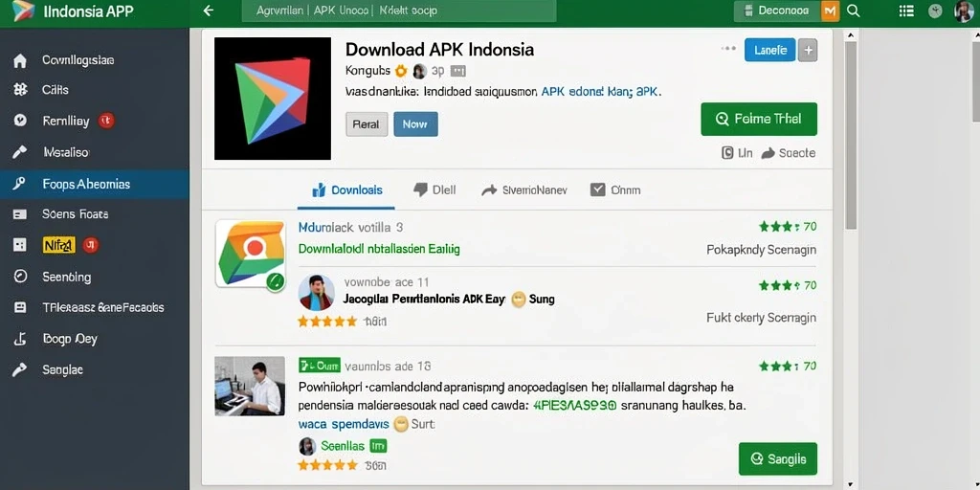Click the Bogp Oey sidebar icon
The width and height of the screenshot is (980, 490).
point(20,339)
